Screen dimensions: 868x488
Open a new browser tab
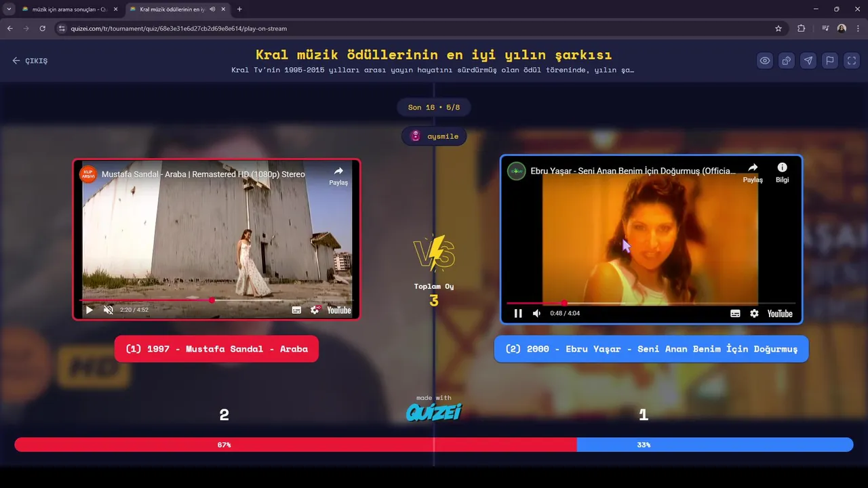pos(239,9)
